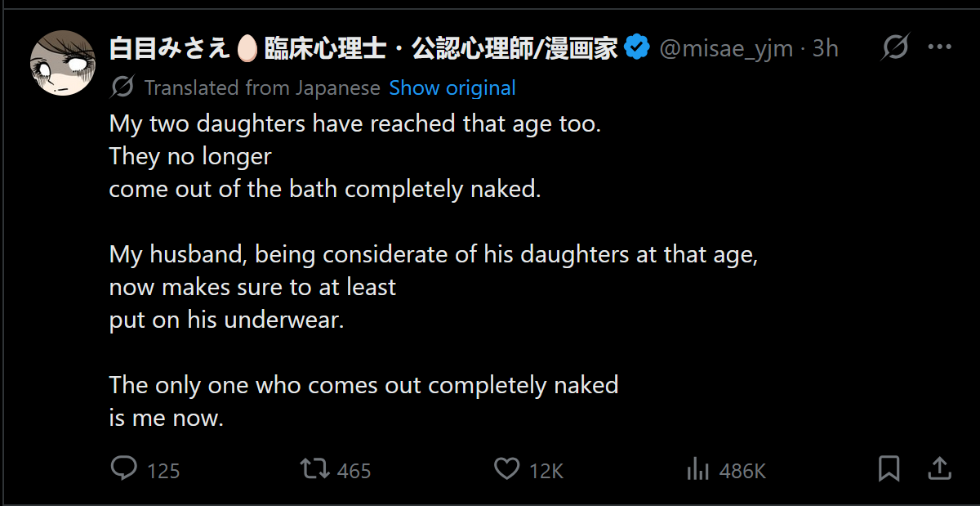Click the blue verified badge
980x506 pixels.
[637, 48]
